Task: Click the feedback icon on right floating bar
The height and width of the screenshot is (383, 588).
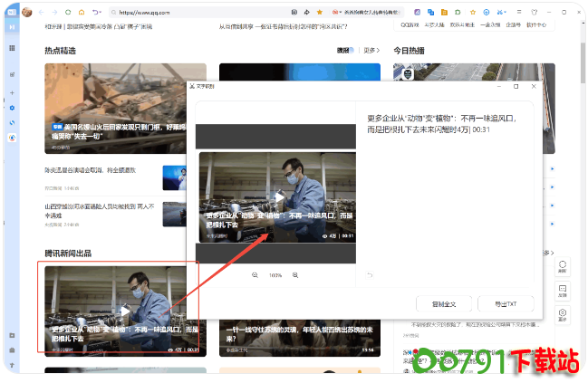Action: [563, 291]
